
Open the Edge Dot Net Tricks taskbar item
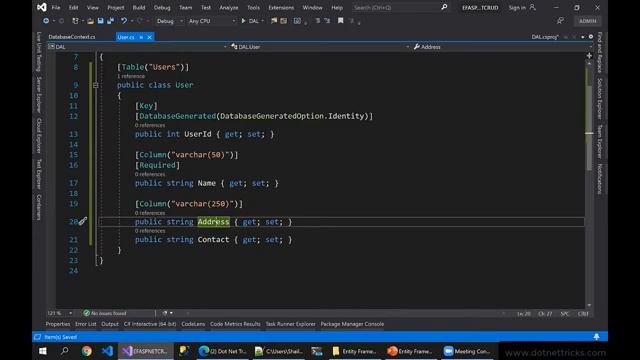[222, 351]
